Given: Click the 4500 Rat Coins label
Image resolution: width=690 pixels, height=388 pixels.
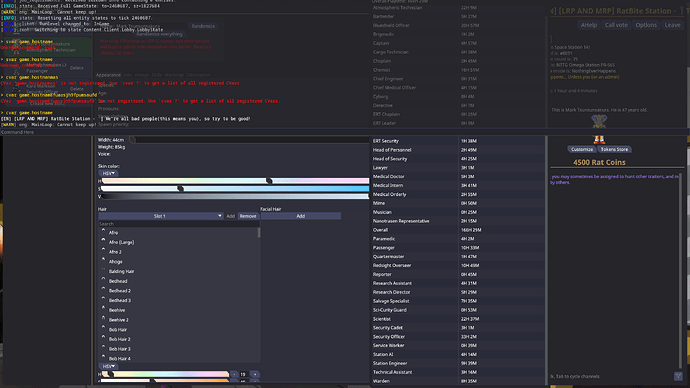Looking at the screenshot, I should (599, 162).
